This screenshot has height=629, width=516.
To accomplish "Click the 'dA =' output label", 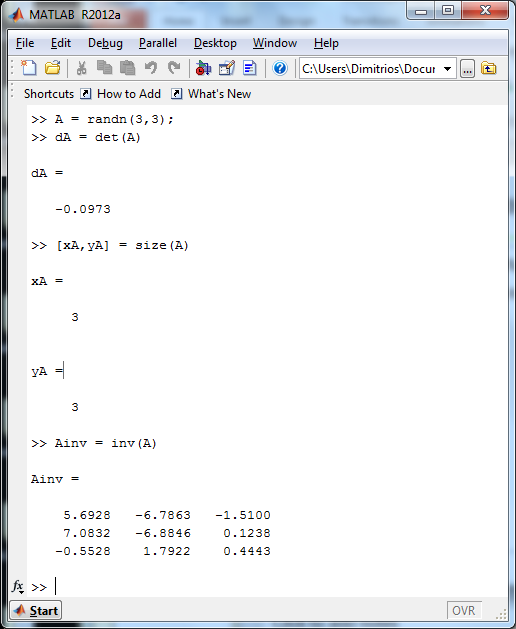I will [47, 173].
